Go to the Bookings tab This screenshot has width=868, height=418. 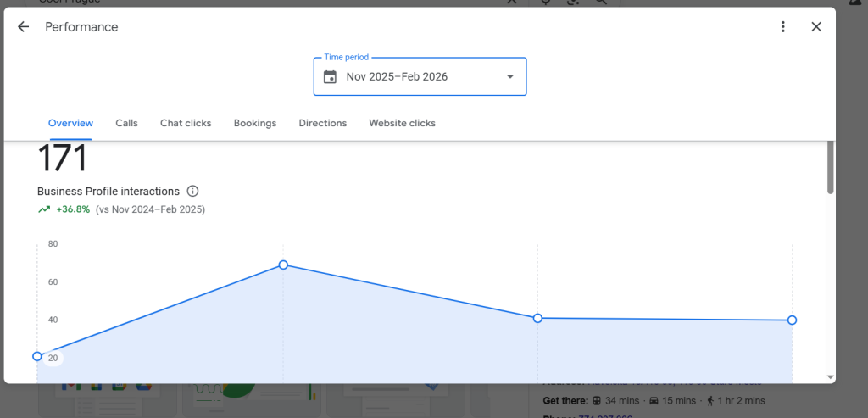coord(255,123)
